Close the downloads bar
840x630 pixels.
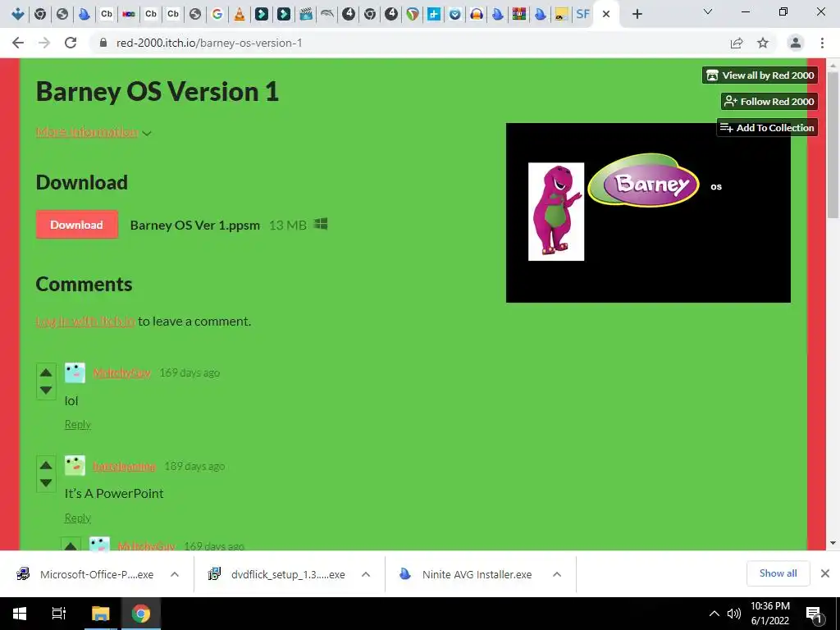coord(825,573)
